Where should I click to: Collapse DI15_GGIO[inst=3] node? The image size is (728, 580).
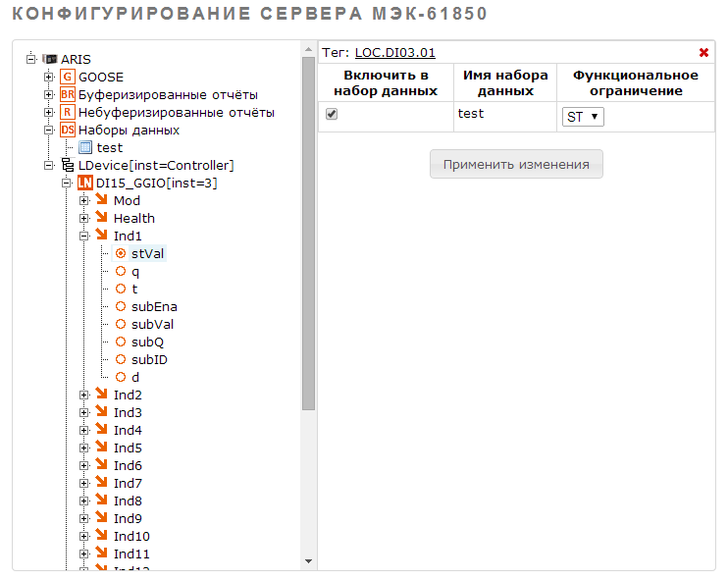click(x=67, y=183)
